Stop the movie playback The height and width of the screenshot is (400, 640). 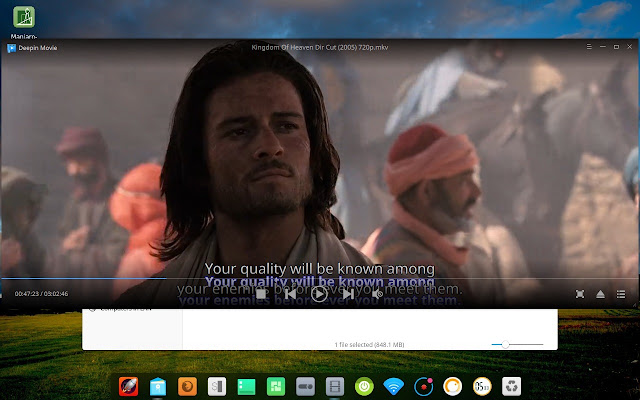tap(262, 294)
